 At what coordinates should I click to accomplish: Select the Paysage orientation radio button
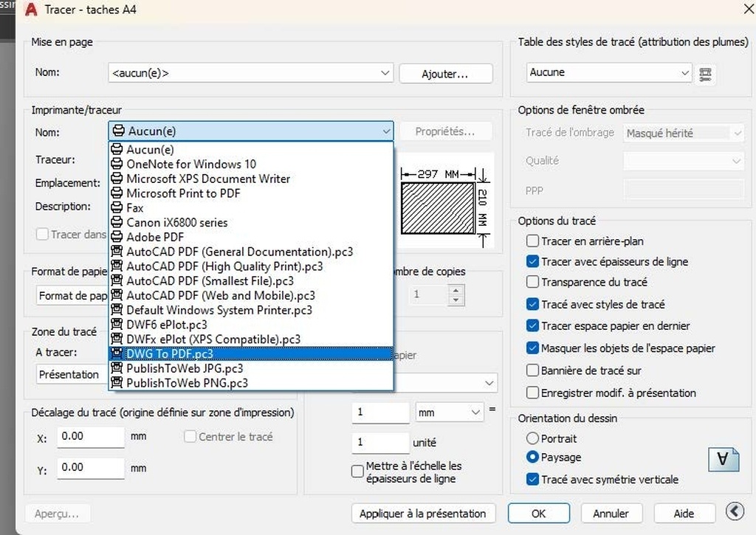tap(532, 457)
